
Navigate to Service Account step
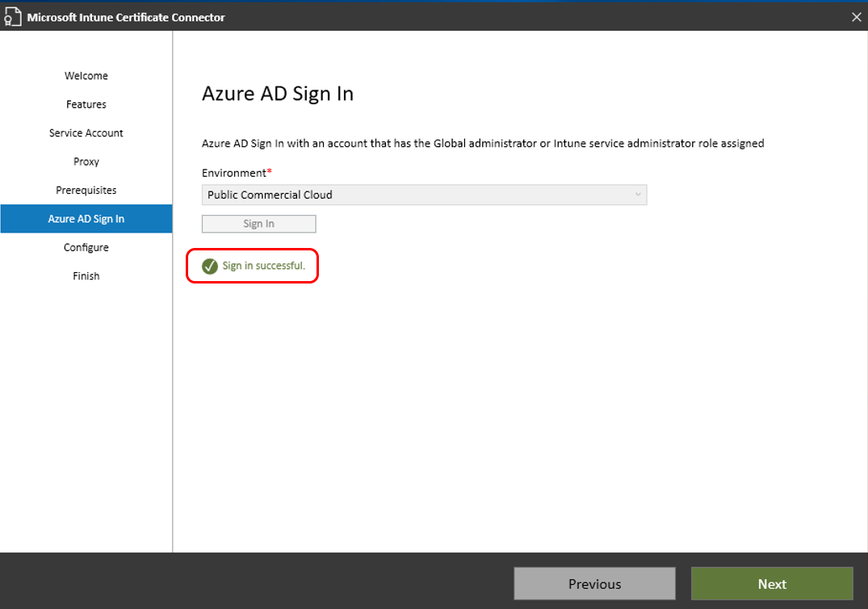point(86,132)
